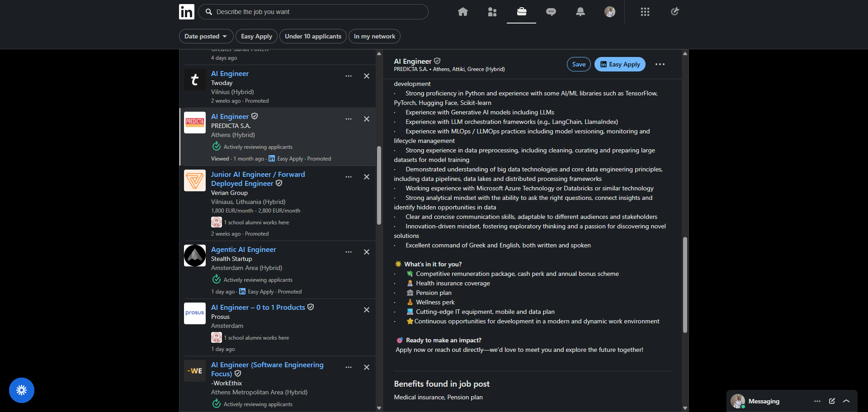Open the Prosus company logo thumbnail
868x412 pixels.
pyautogui.click(x=195, y=313)
